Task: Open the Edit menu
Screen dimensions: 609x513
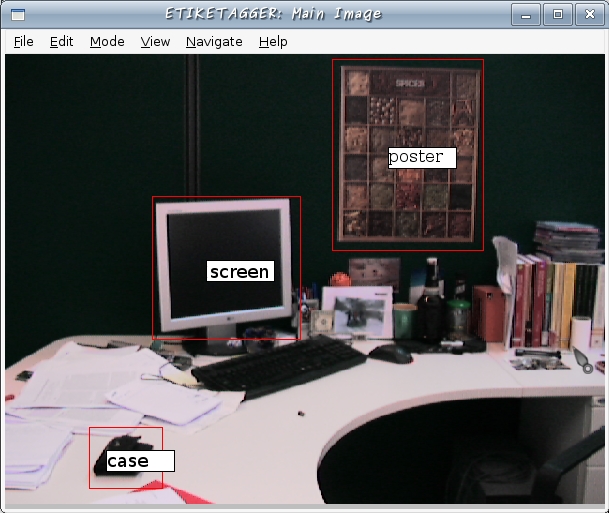Action: 61,42
